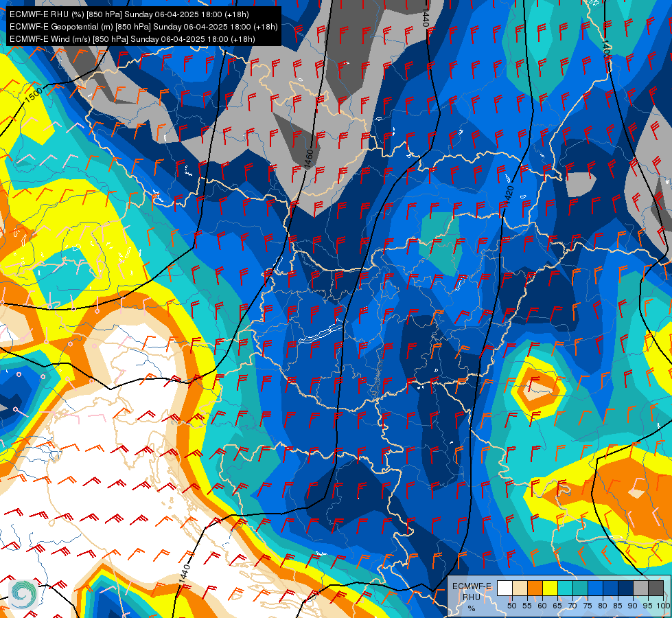
Task: Click the ECMWF-E Geopotential (m) title line
Action: tap(143, 27)
